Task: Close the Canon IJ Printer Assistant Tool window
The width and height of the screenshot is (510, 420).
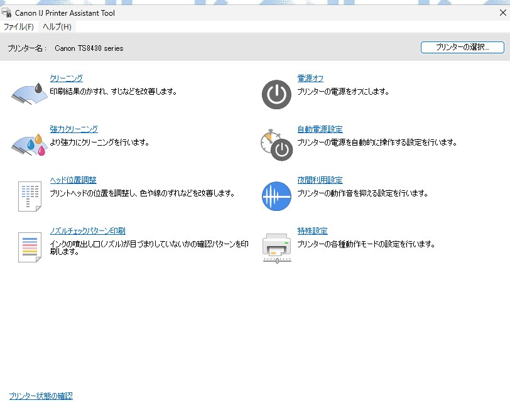Action: point(502,13)
